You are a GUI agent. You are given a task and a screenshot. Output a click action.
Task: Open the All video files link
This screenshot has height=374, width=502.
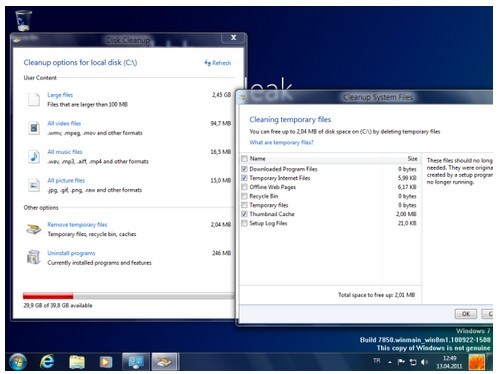click(x=64, y=123)
